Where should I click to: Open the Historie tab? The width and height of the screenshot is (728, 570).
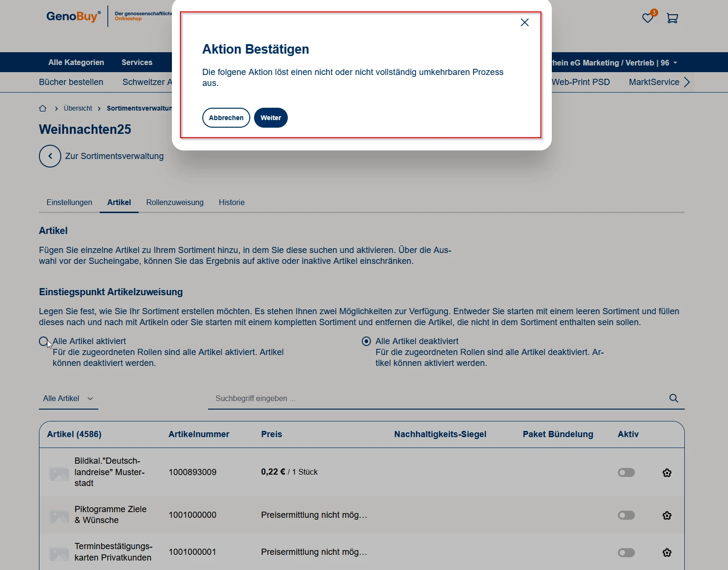231,202
